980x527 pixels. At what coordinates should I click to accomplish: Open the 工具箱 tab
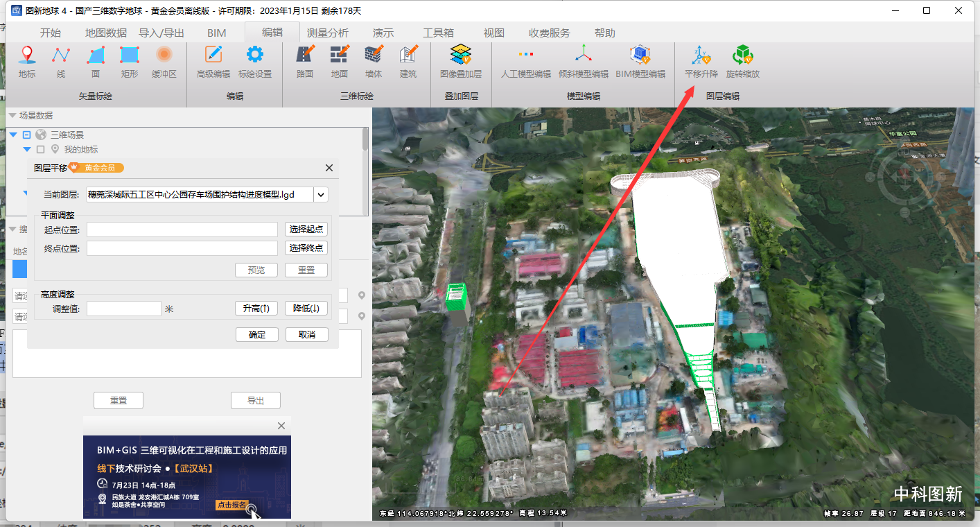439,33
